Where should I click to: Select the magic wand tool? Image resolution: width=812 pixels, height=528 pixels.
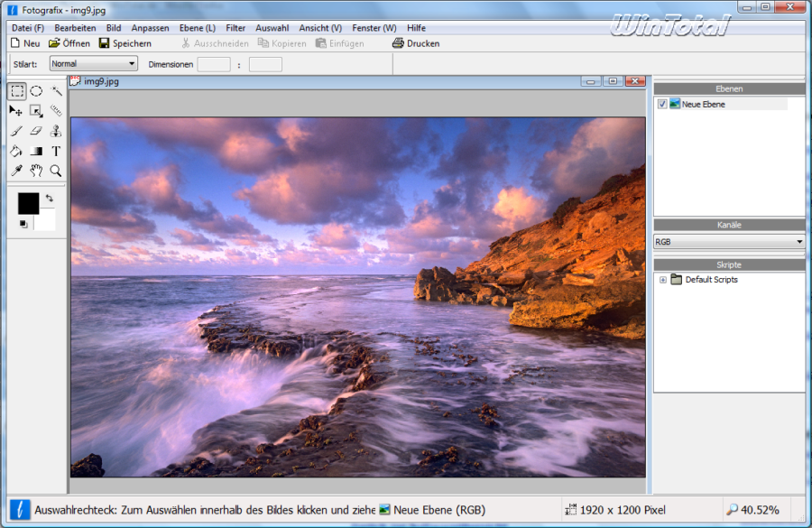pyautogui.click(x=56, y=91)
